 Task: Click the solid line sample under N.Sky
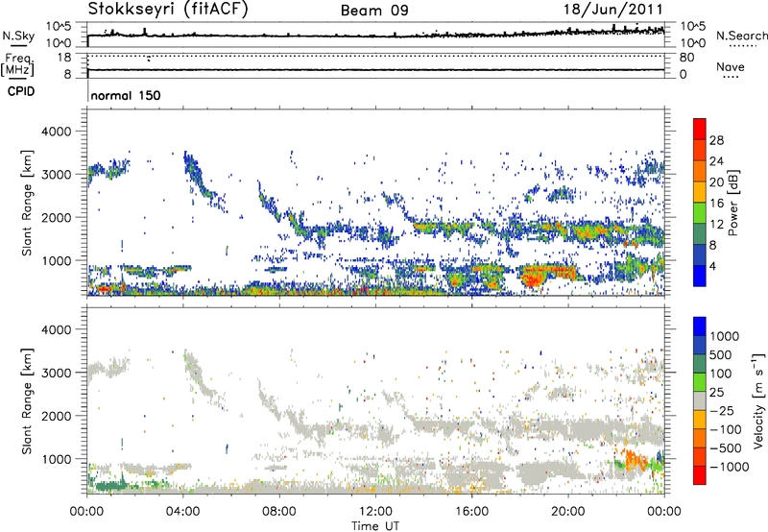tap(18, 45)
